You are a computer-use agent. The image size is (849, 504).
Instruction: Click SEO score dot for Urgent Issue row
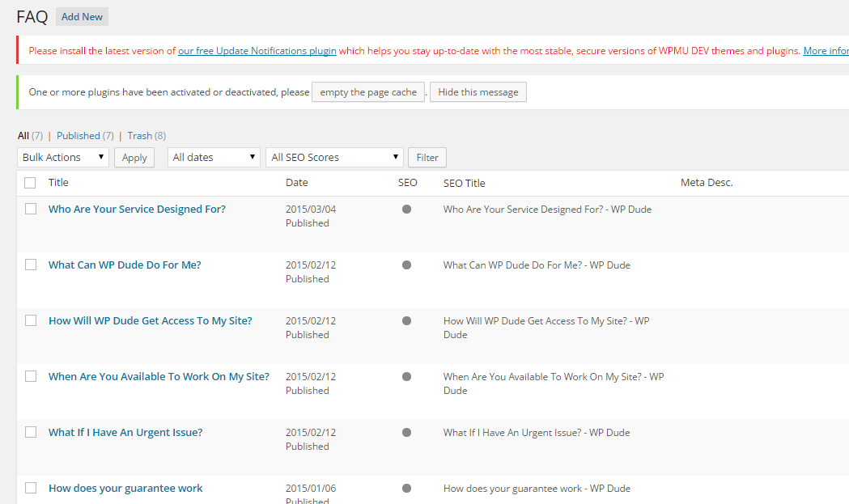click(x=406, y=432)
